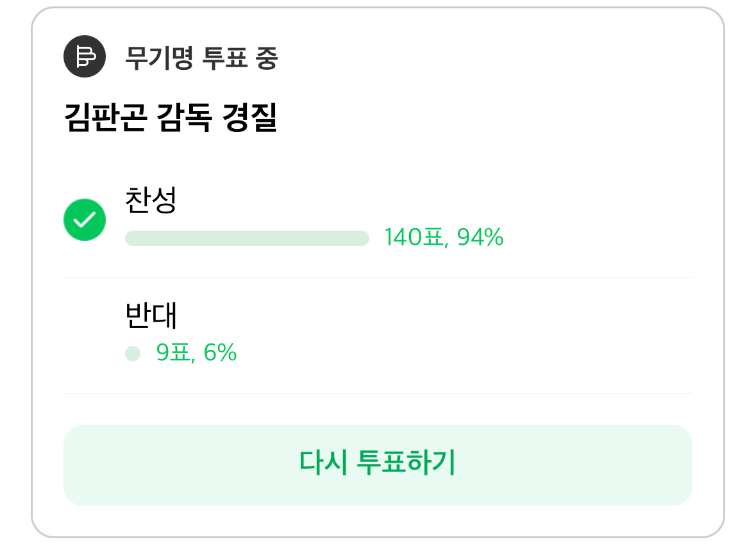Viewport: 756px width, 560px height.
Task: Click the 찬성 option row
Action: [378, 220]
